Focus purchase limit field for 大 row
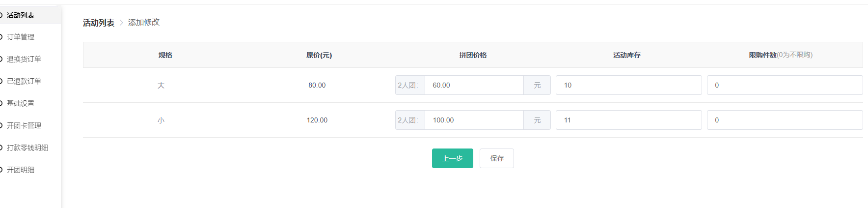The width and height of the screenshot is (868, 208). pyautogui.click(x=785, y=85)
